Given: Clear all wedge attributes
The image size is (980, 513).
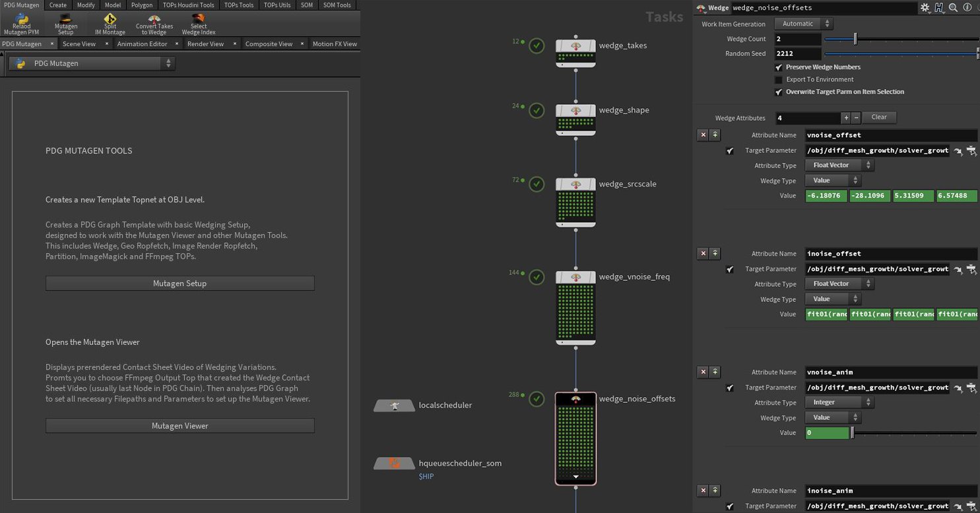Looking at the screenshot, I should [x=879, y=117].
